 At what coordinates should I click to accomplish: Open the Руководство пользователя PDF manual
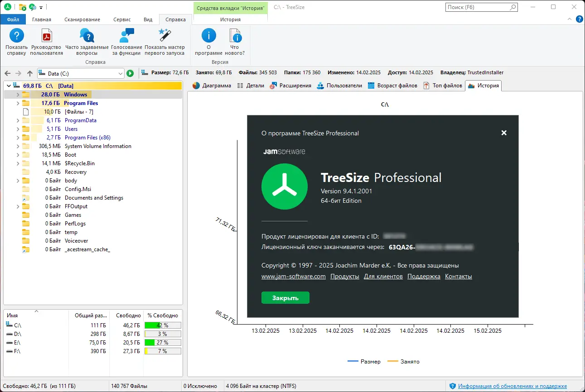47,35
